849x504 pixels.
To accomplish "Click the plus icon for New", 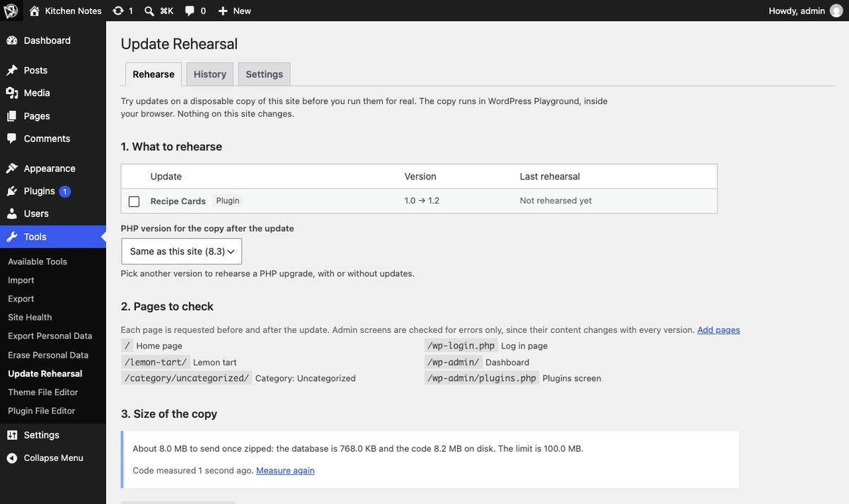I will (x=223, y=11).
